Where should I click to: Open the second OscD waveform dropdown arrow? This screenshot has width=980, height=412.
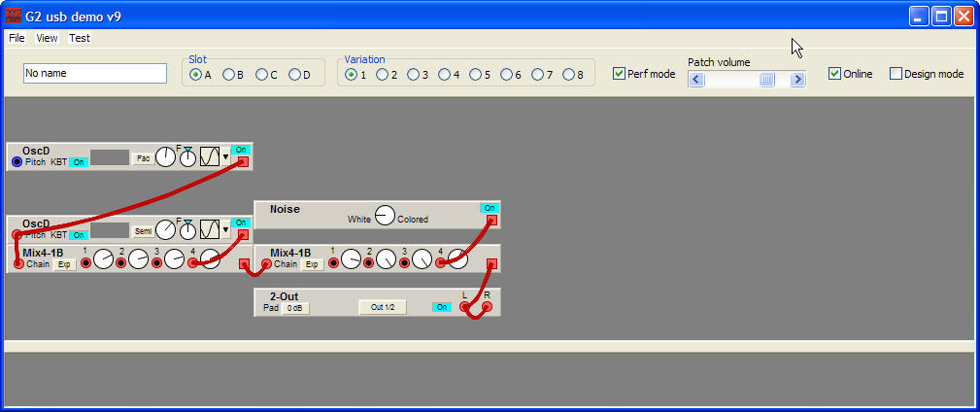(226, 230)
